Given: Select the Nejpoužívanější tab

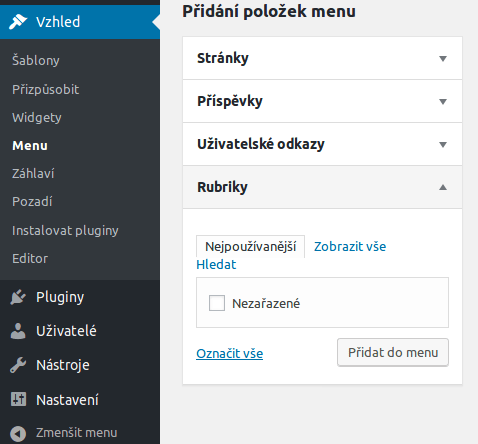Looking at the screenshot, I should point(250,247).
